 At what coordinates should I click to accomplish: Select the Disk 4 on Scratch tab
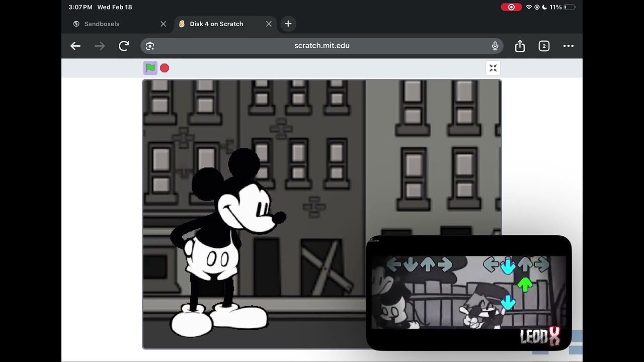tap(224, 24)
